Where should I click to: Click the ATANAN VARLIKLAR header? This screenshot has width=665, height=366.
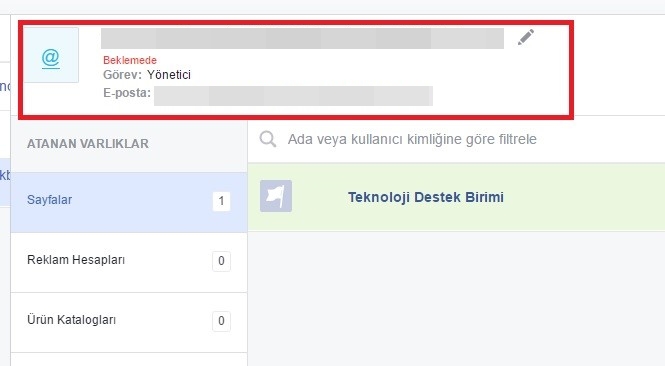(88, 144)
